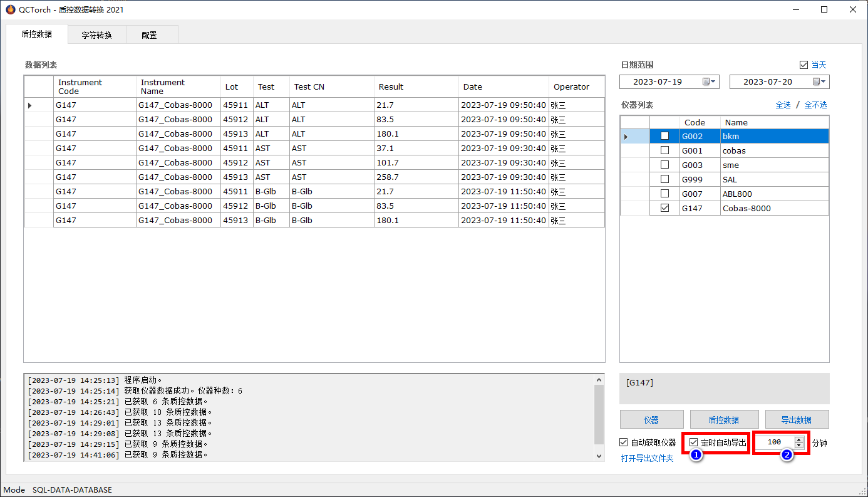The image size is (868, 497).
Task: Sort data by the Result column header
Action: (x=416, y=87)
